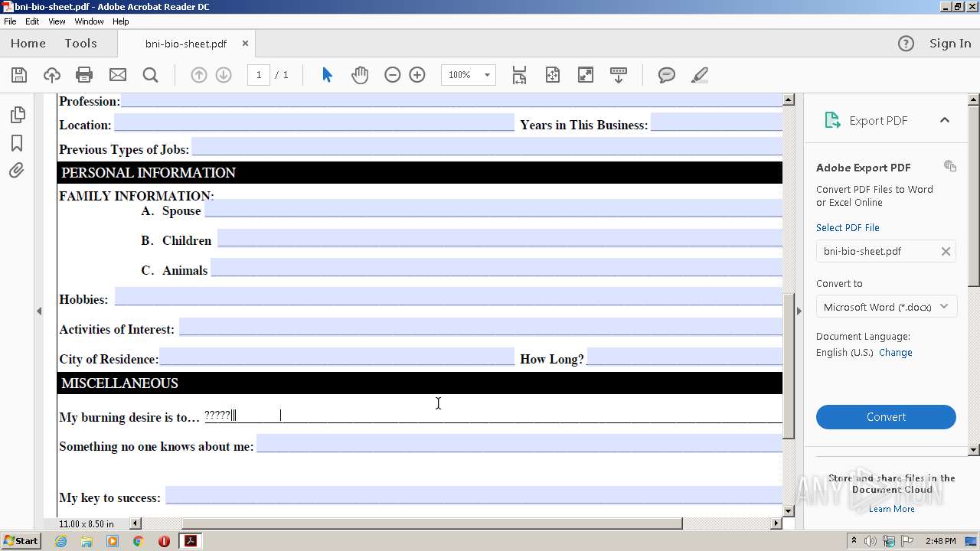The height and width of the screenshot is (551, 980).
Task: Open the Edit menu
Action: click(32, 21)
